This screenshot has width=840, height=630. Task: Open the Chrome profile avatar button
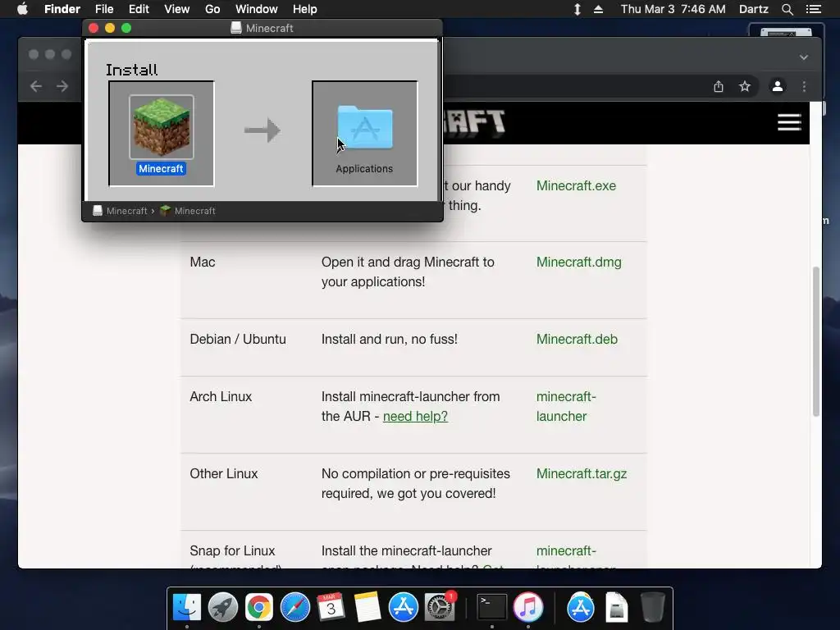778,86
